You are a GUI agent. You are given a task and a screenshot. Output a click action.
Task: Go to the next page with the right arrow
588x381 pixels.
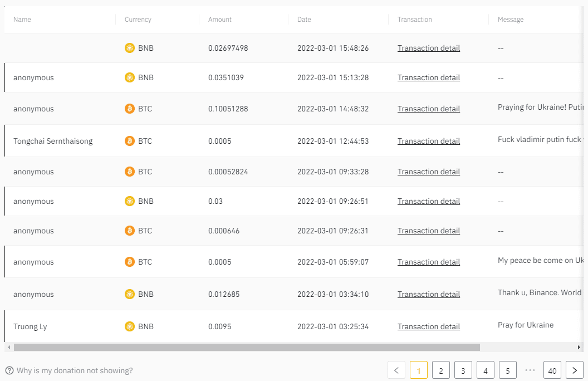[x=574, y=370]
